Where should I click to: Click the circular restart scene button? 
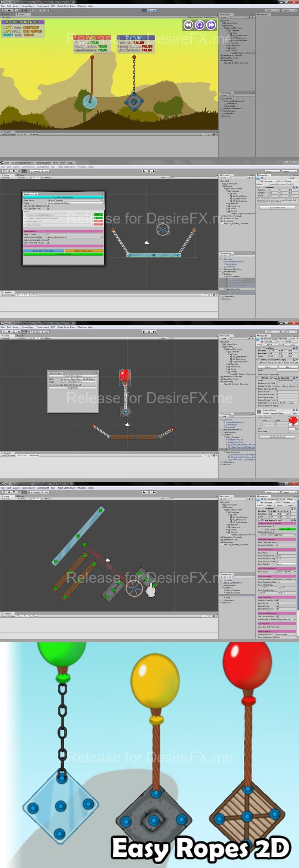pos(200,25)
